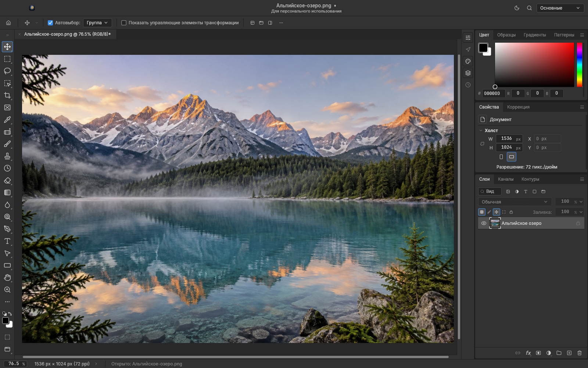The height and width of the screenshot is (368, 588).
Task: Select the Lasso tool
Action: pyautogui.click(x=7, y=71)
